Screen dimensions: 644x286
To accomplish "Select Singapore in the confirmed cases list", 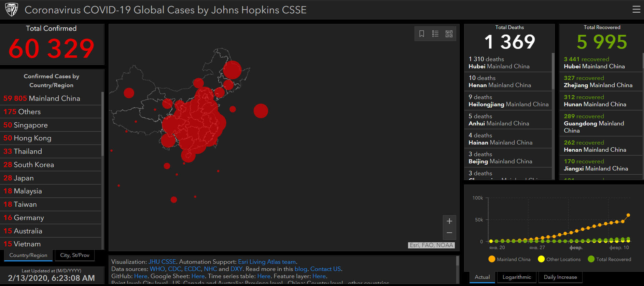I will click(26, 125).
